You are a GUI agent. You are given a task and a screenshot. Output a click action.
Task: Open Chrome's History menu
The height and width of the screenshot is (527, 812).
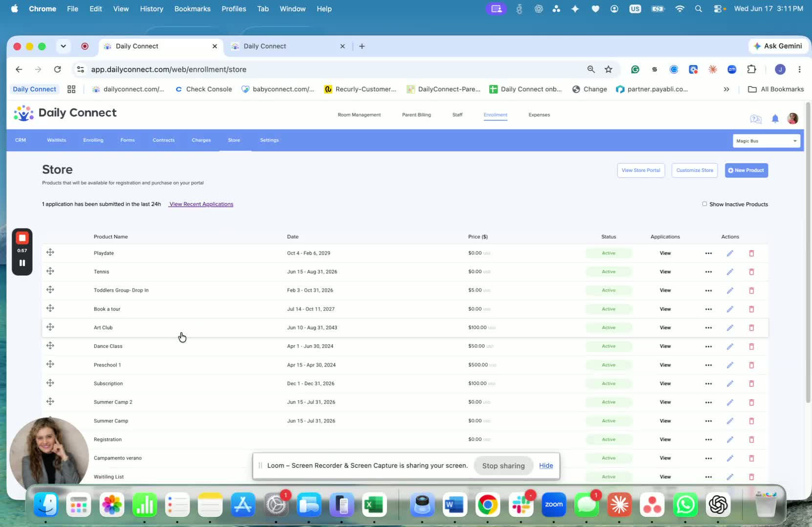point(151,9)
